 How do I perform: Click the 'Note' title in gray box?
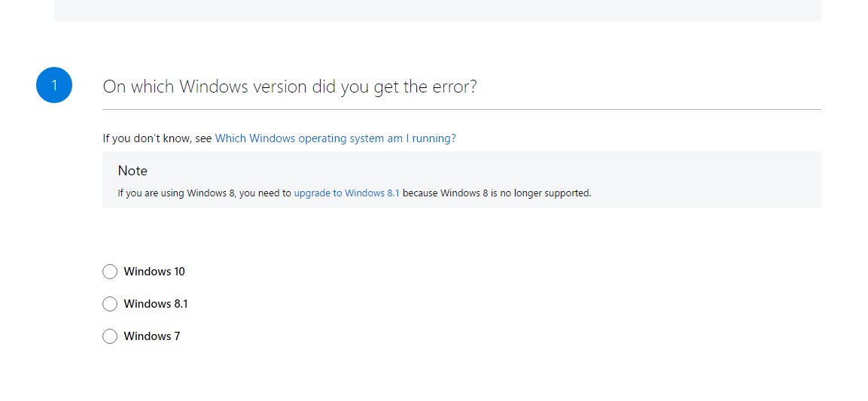tap(132, 171)
